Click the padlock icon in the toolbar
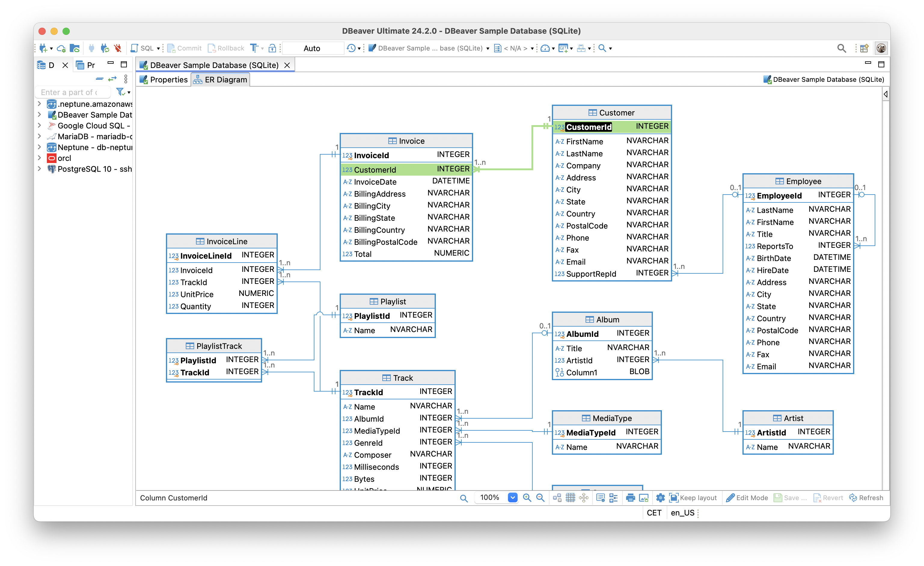Viewport: 924px width, 566px height. (x=273, y=48)
